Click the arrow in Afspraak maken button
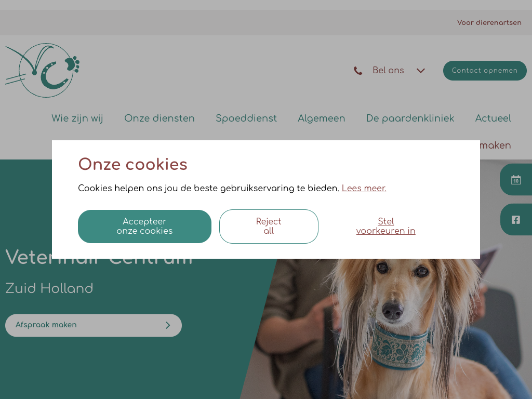The image size is (532, 399). (x=168, y=325)
